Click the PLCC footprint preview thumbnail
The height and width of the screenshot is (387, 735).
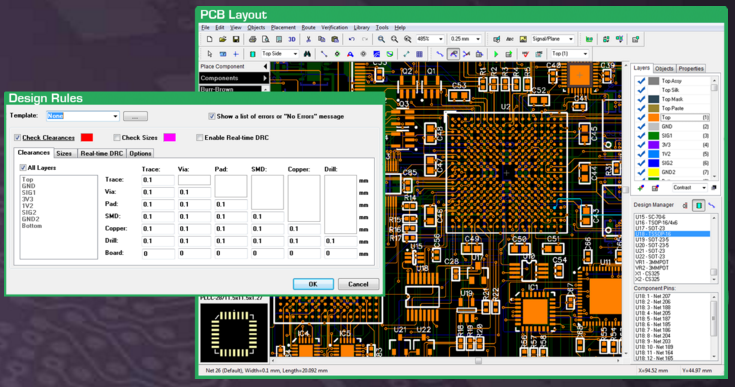tap(234, 332)
